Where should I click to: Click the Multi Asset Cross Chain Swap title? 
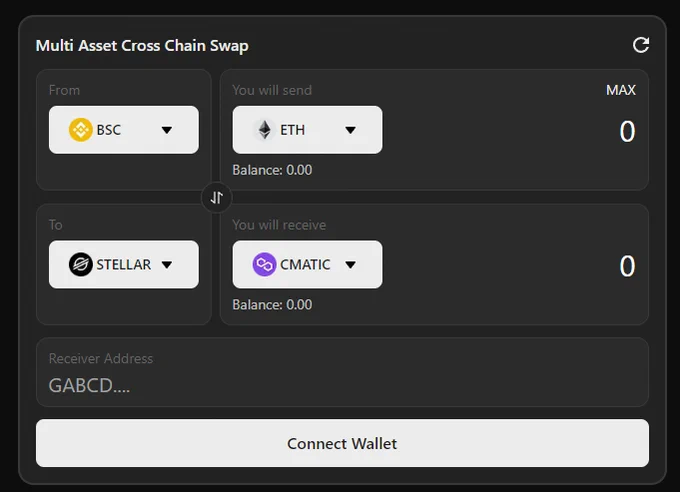click(142, 46)
